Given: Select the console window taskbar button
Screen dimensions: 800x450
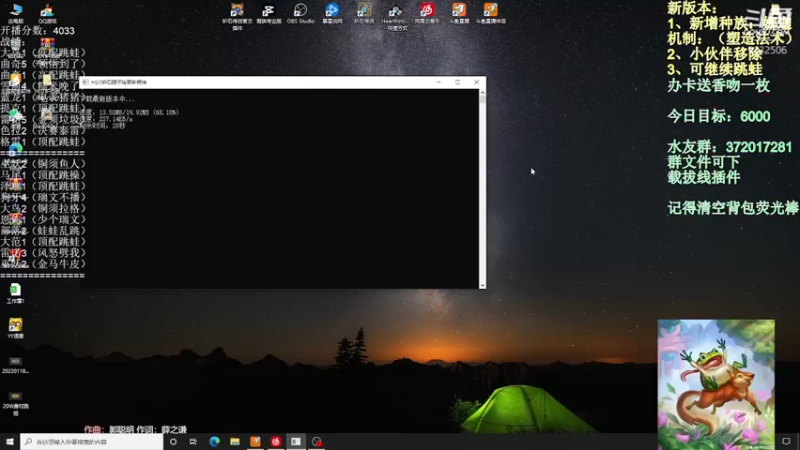Looking at the screenshot, I should click(296, 442).
